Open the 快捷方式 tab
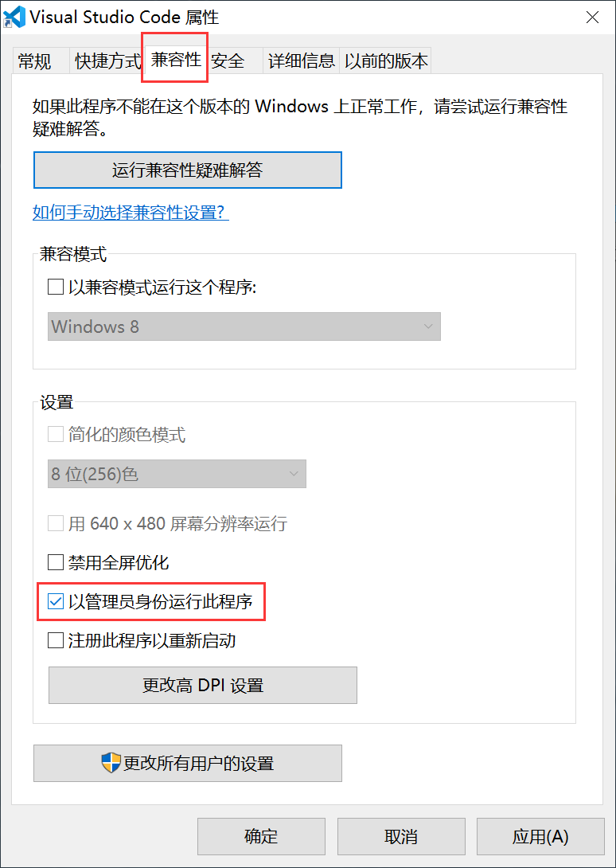 (x=108, y=61)
